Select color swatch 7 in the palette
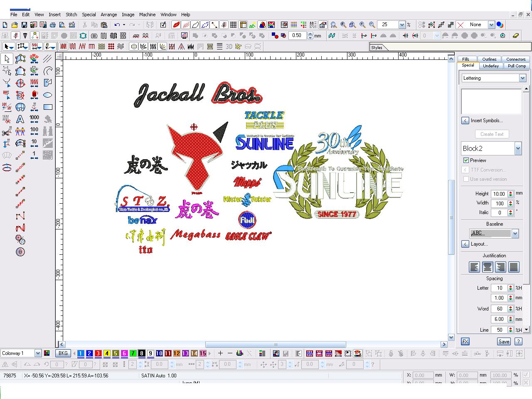Viewport: 532px width, 399px height. point(133,353)
